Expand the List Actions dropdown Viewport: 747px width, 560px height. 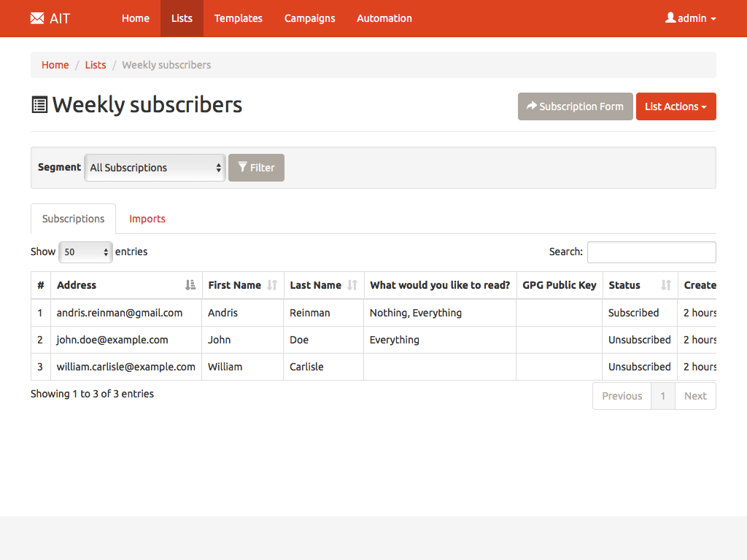[676, 106]
